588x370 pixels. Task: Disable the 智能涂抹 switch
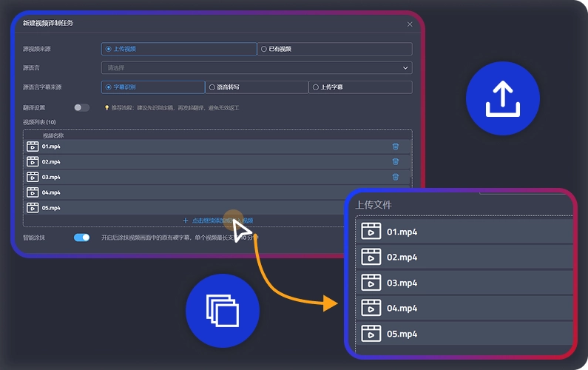(81, 238)
